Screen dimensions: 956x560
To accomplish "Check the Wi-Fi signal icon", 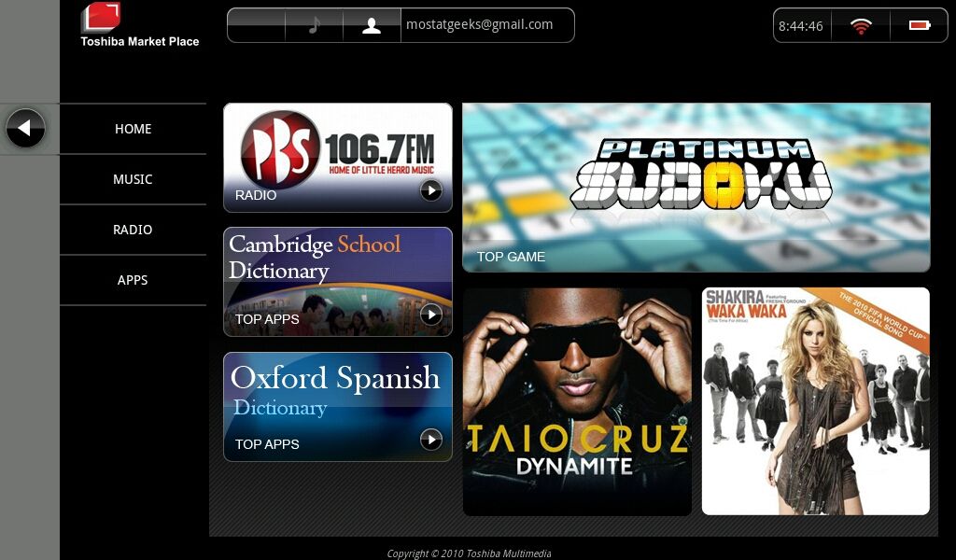I will (860, 25).
